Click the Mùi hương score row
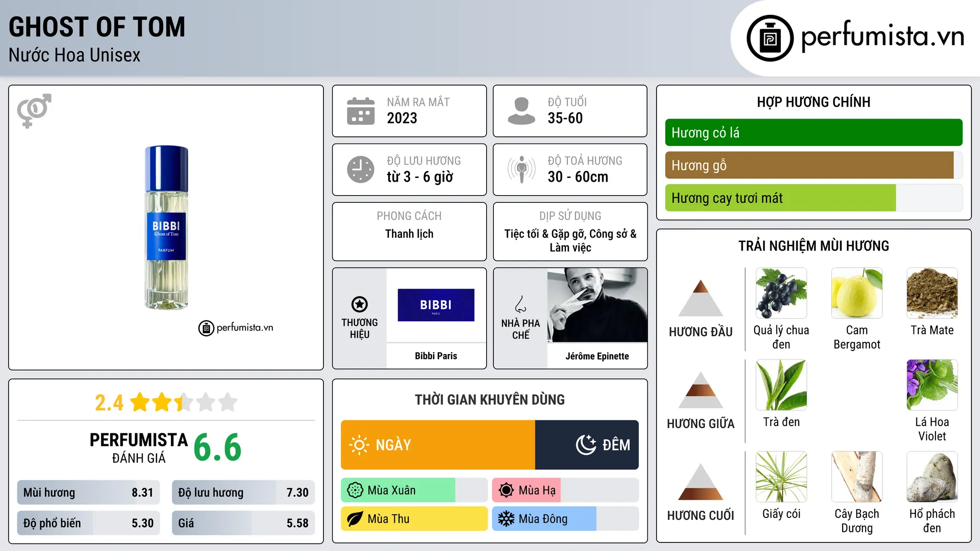This screenshot has height=551, width=980. click(88, 493)
